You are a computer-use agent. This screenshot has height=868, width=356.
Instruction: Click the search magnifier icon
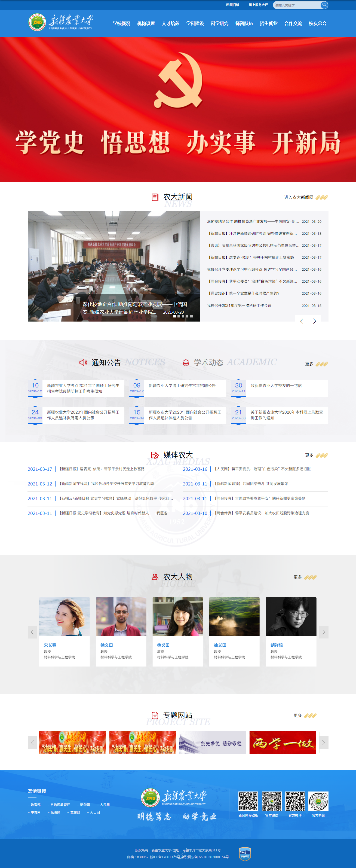point(324,5)
